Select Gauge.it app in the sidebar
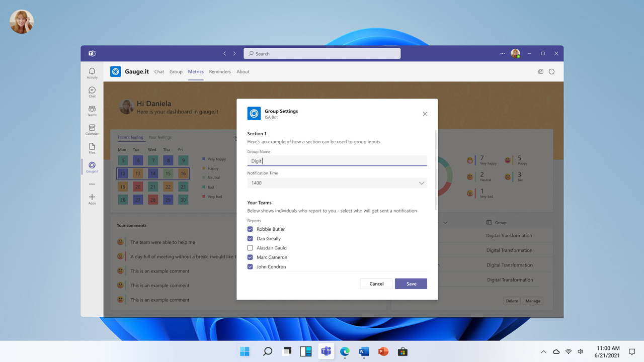The image size is (644, 362). (92, 167)
